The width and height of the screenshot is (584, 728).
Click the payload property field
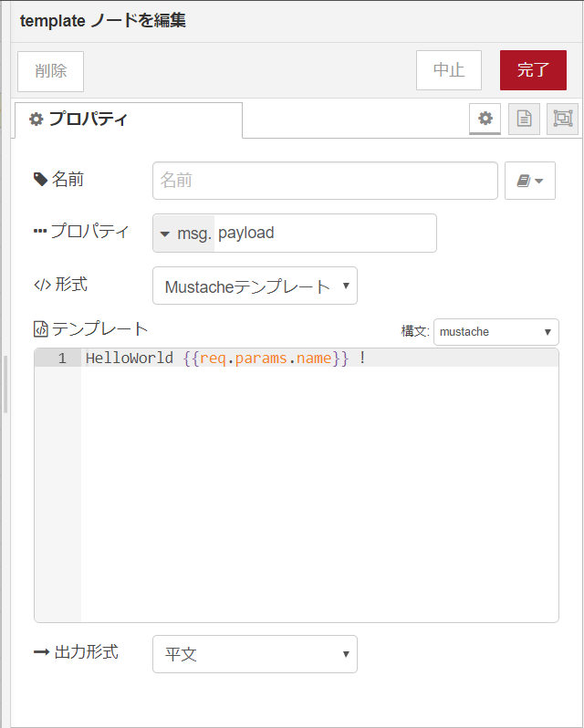point(325,233)
